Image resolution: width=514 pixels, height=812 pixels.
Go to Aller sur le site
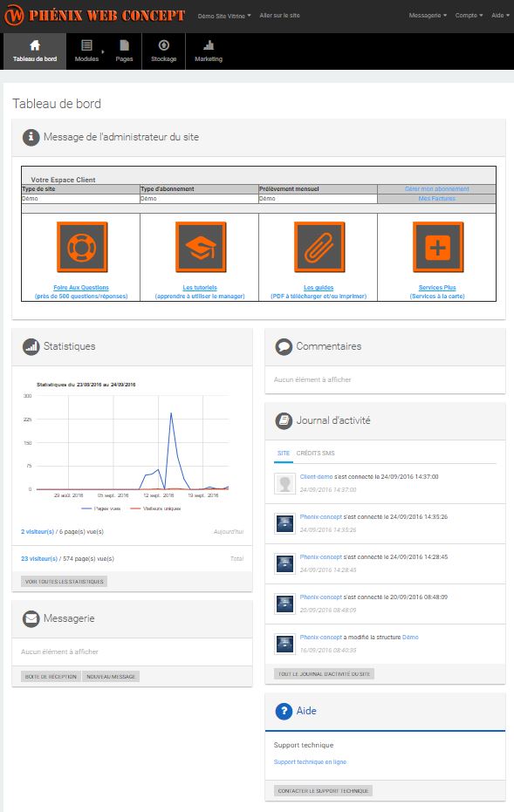pos(280,16)
